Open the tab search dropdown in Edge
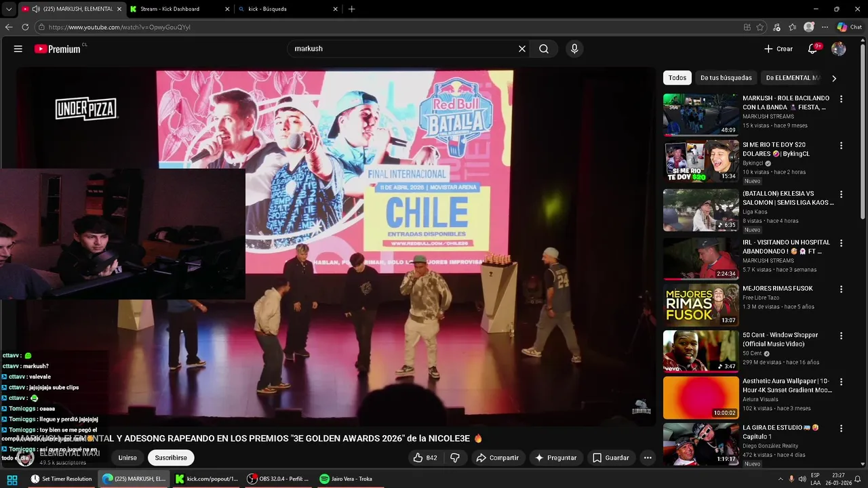Image resolution: width=868 pixels, height=488 pixels. coord(9,9)
